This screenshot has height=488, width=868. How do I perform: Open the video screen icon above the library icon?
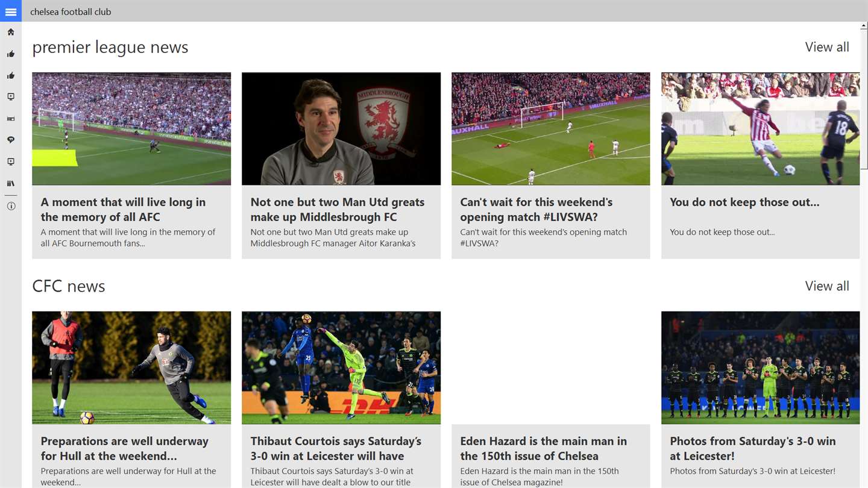pyautogui.click(x=11, y=161)
